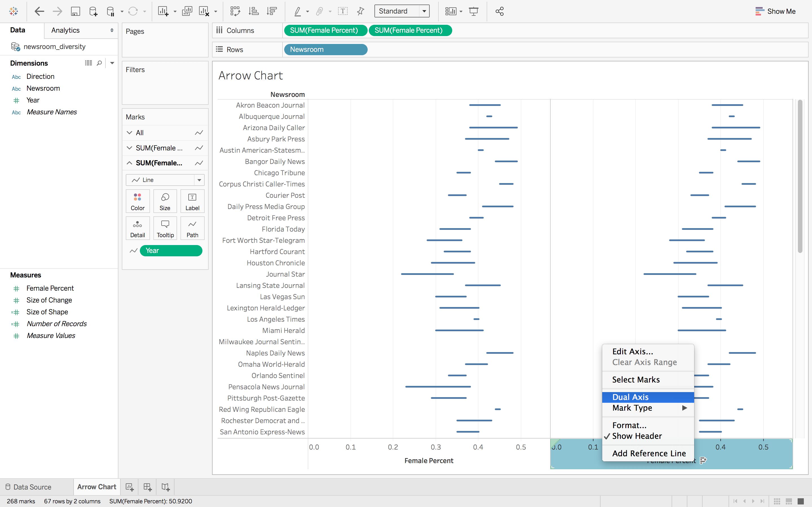Viewport: 812px width, 507px height.
Task: Click Edit Axis in the context menu
Action: click(632, 351)
